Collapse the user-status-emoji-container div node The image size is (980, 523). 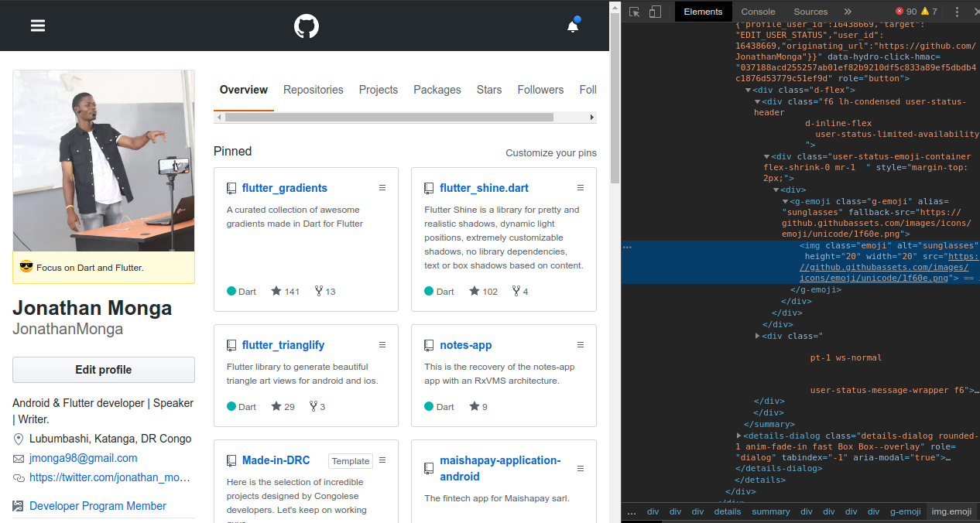pos(767,156)
